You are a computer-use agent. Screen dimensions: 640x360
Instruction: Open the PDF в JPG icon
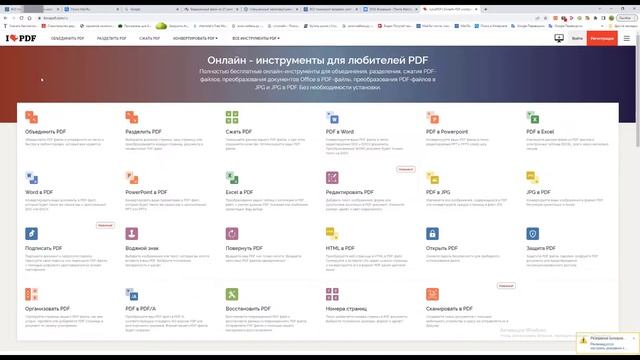click(432, 178)
